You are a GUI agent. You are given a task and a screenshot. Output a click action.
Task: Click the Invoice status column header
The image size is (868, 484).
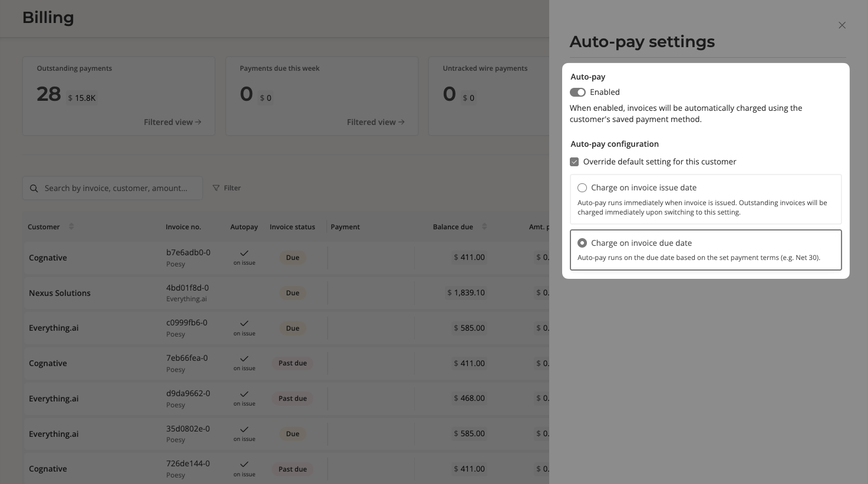tap(292, 227)
